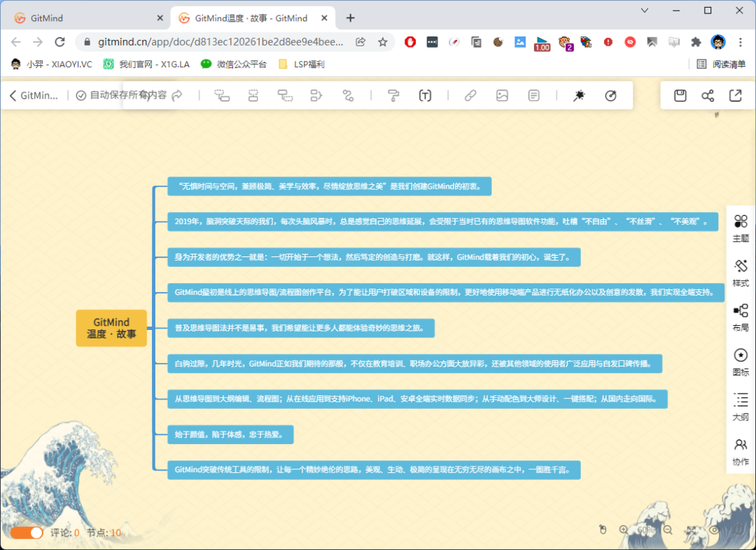
Task: Select the central node GitMind 温度·故事
Action: [111, 328]
